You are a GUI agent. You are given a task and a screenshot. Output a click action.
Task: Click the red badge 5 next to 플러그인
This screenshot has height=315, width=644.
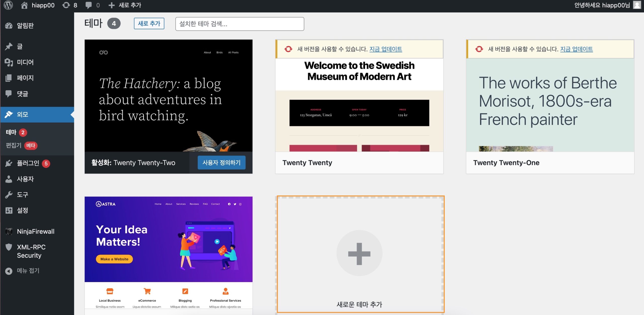46,164
